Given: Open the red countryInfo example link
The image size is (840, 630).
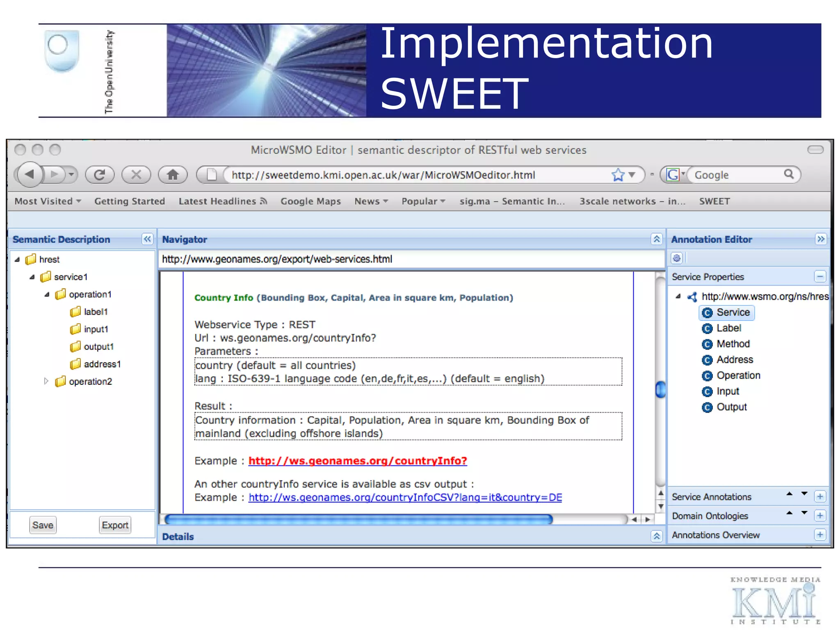Looking at the screenshot, I should click(358, 461).
